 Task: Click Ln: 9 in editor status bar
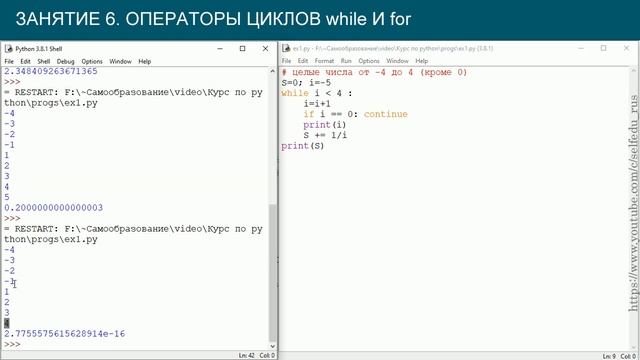pos(609,356)
